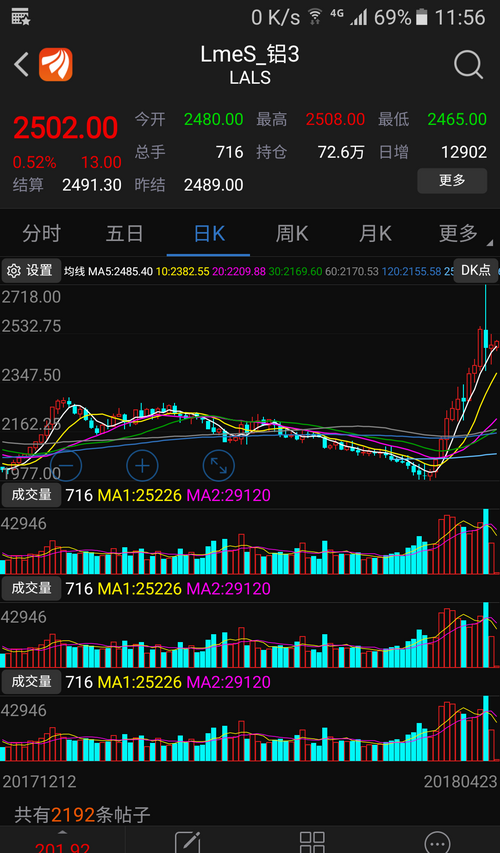Screen dimensions: 500x853
Task: Tap the battery status icon
Action: [x=422, y=17]
